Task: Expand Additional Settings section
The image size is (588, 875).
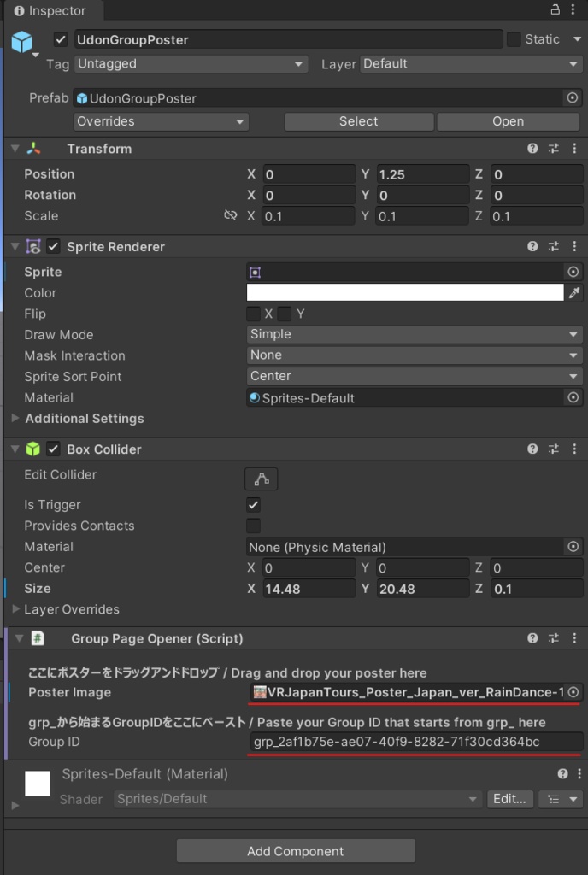Action: click(x=15, y=418)
